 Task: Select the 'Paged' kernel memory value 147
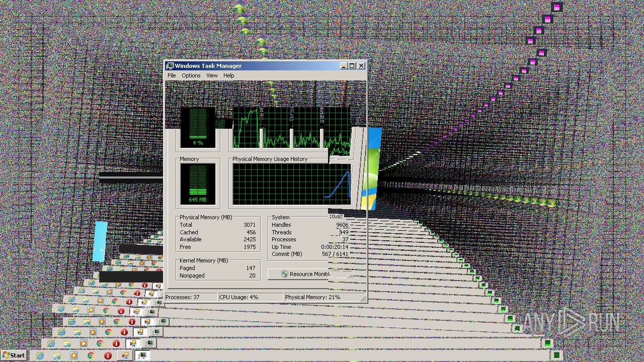tap(251, 268)
